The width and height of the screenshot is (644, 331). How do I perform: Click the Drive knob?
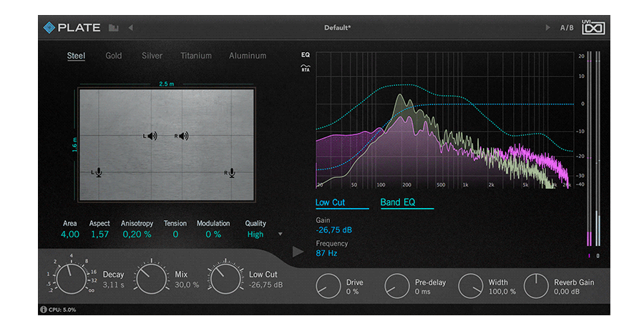[x=328, y=286]
